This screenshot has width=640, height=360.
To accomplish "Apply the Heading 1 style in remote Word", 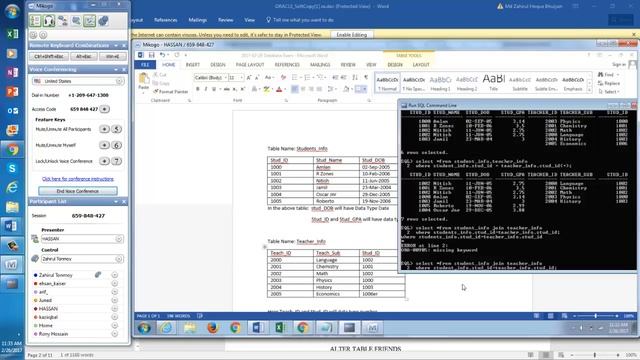I will tap(440, 82).
